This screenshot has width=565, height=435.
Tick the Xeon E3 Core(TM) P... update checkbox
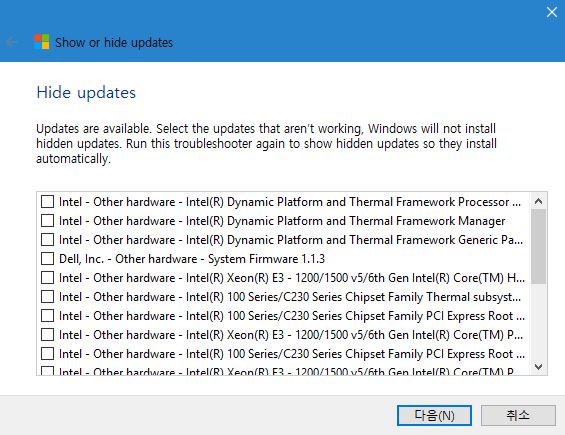[48, 335]
